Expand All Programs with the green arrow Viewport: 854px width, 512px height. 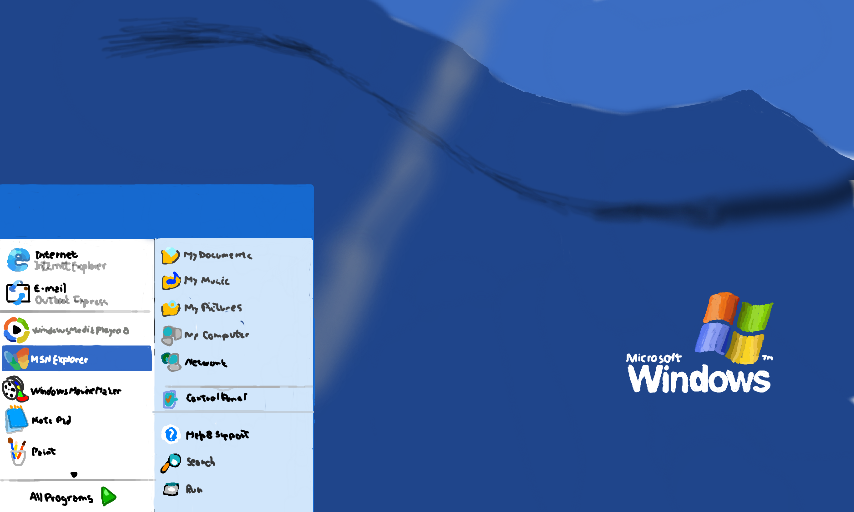pyautogui.click(x=108, y=496)
